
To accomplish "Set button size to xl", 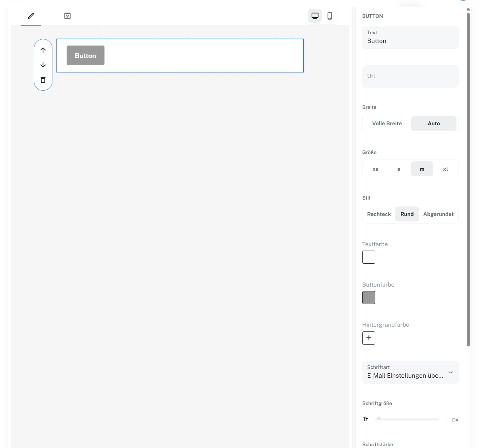I will click(445, 169).
